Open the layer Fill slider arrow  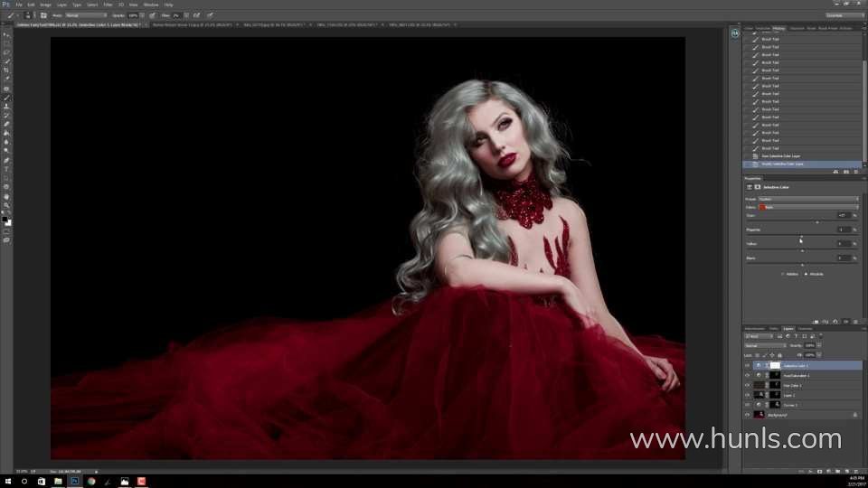coord(819,354)
